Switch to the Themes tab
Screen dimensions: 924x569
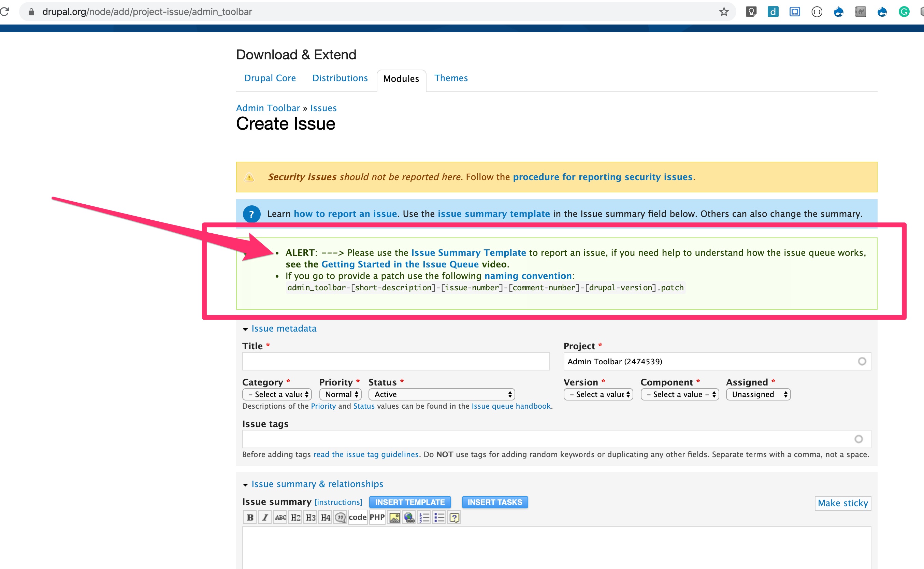(451, 78)
